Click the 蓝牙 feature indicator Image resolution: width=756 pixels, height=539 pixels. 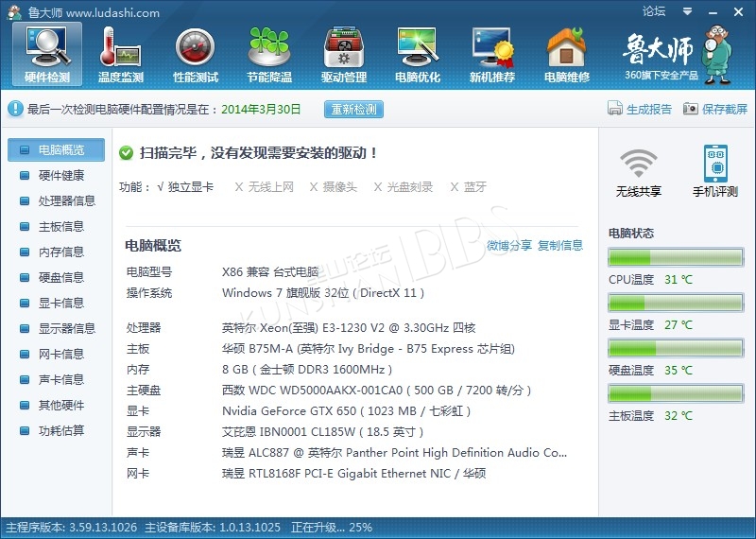pyautogui.click(x=468, y=186)
